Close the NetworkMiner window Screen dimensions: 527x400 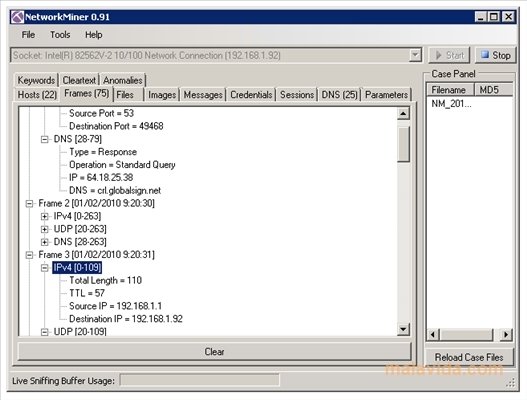click(x=509, y=17)
